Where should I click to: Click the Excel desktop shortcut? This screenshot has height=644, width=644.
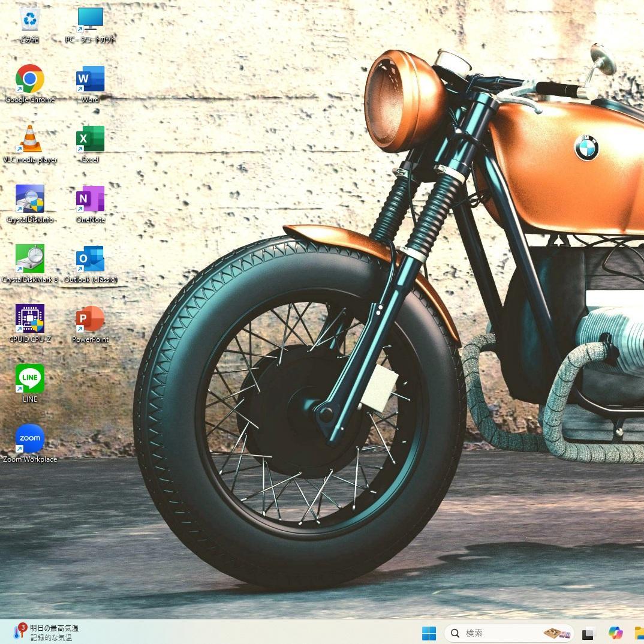tap(90, 139)
